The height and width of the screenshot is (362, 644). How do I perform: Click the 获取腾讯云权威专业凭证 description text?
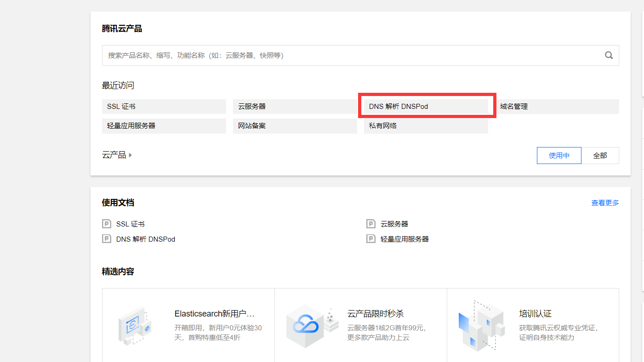coord(559,333)
